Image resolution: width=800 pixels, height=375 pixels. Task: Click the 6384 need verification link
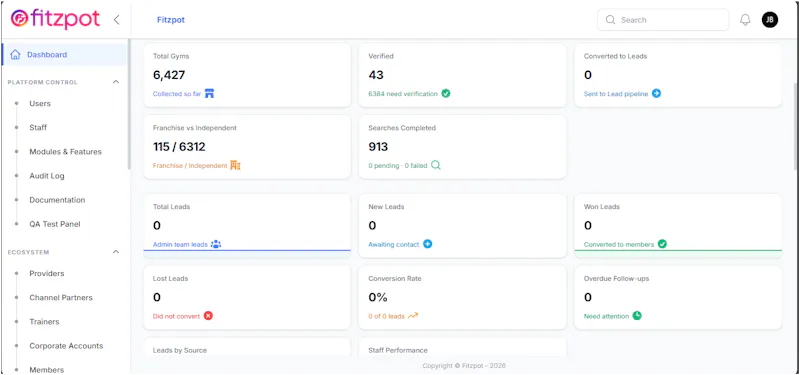[403, 94]
